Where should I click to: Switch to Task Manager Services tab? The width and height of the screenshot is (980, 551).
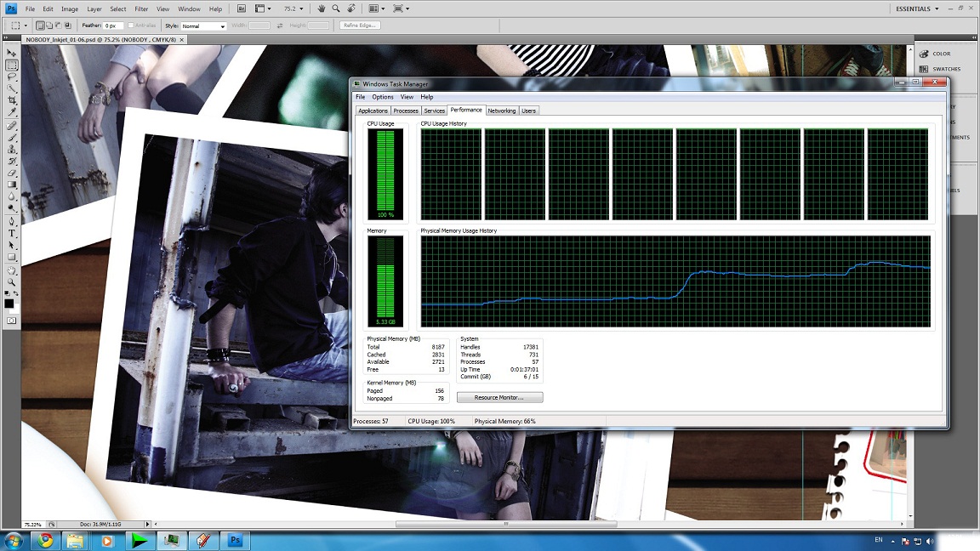click(x=435, y=111)
